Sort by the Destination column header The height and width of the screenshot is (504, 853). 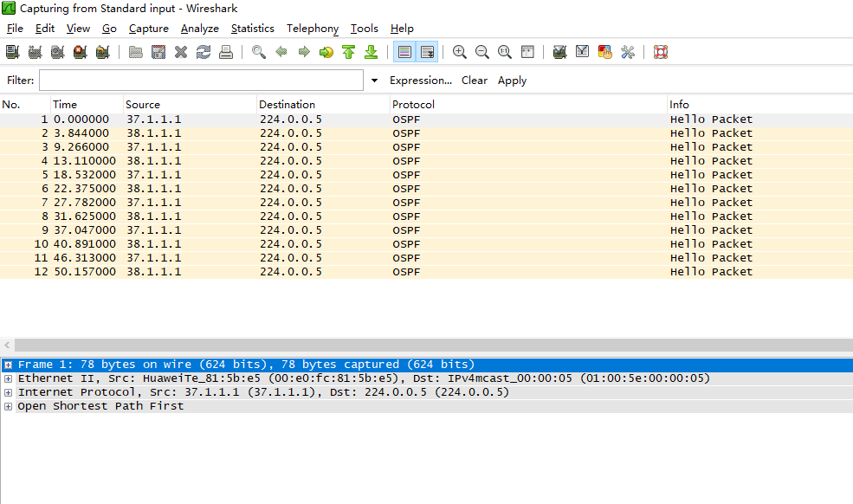324,105
